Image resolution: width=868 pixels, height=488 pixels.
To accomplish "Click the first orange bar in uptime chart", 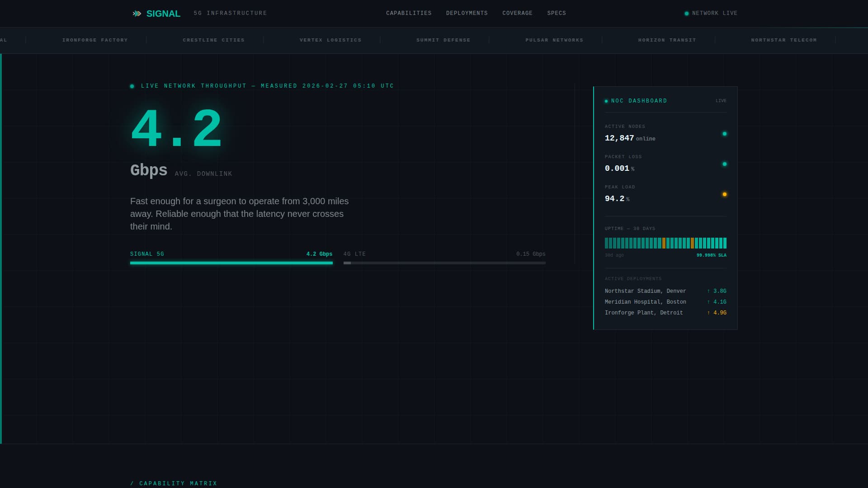I will click(664, 243).
